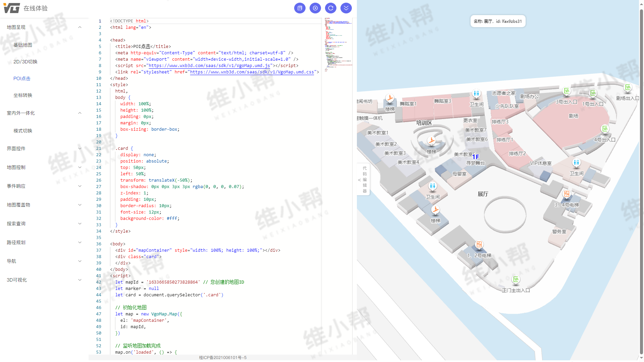Screen dimensions: 644x362
Task: Click the stairs icon inside spiral 楼梯
Action: tap(431, 141)
